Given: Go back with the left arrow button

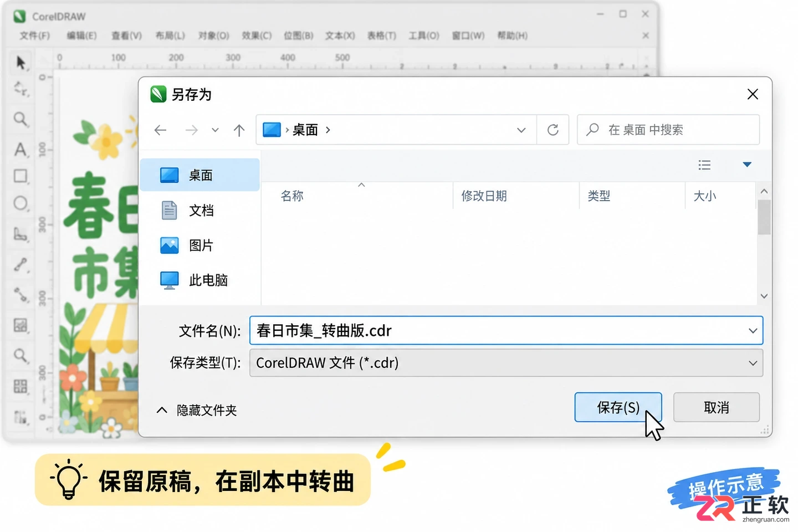Looking at the screenshot, I should click(161, 130).
